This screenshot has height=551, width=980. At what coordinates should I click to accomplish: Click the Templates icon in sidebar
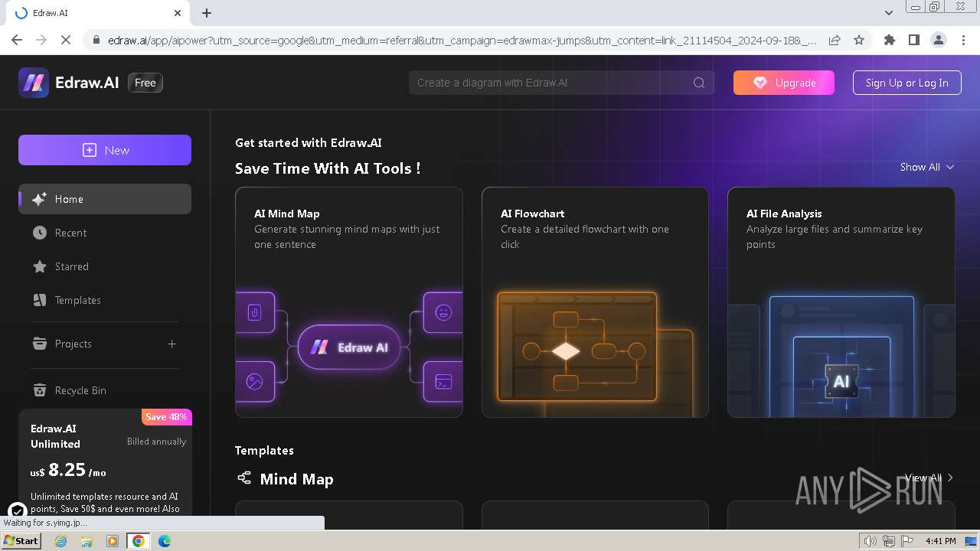click(40, 300)
